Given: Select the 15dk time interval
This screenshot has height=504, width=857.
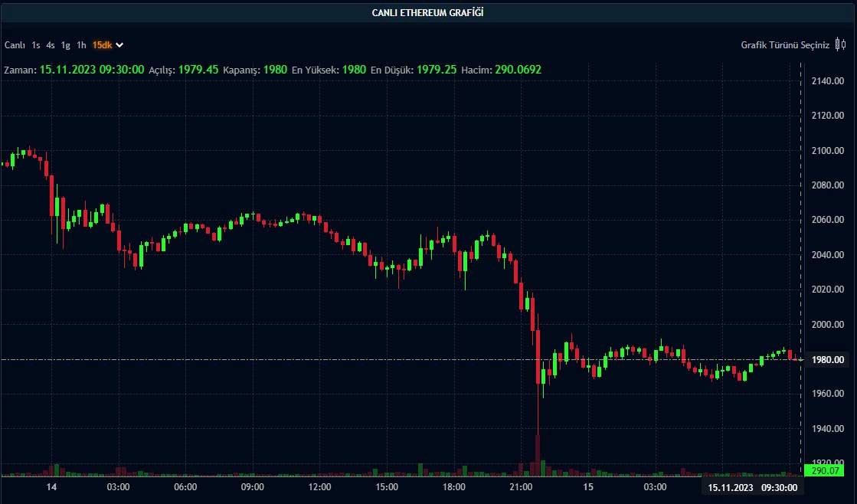Looking at the screenshot, I should (102, 45).
